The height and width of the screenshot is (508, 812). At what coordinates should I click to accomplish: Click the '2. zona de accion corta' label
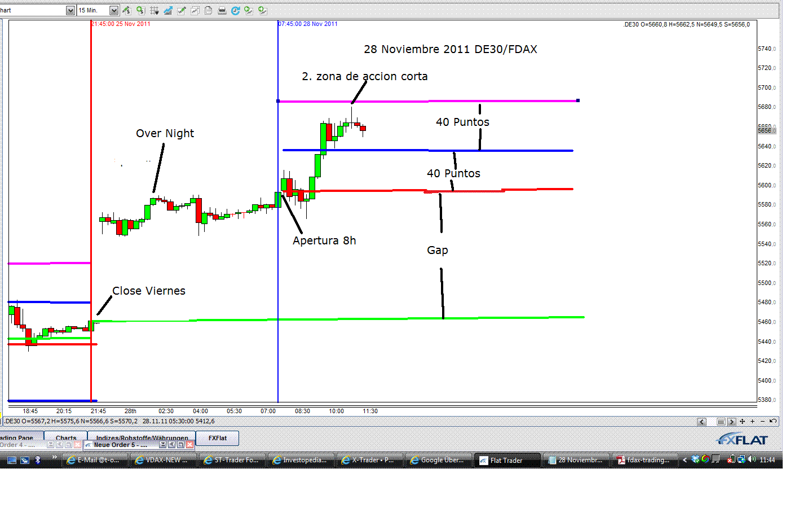[365, 76]
